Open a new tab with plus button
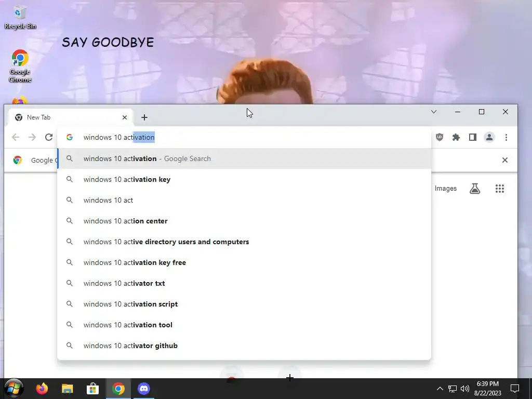The height and width of the screenshot is (399, 532). [144, 117]
